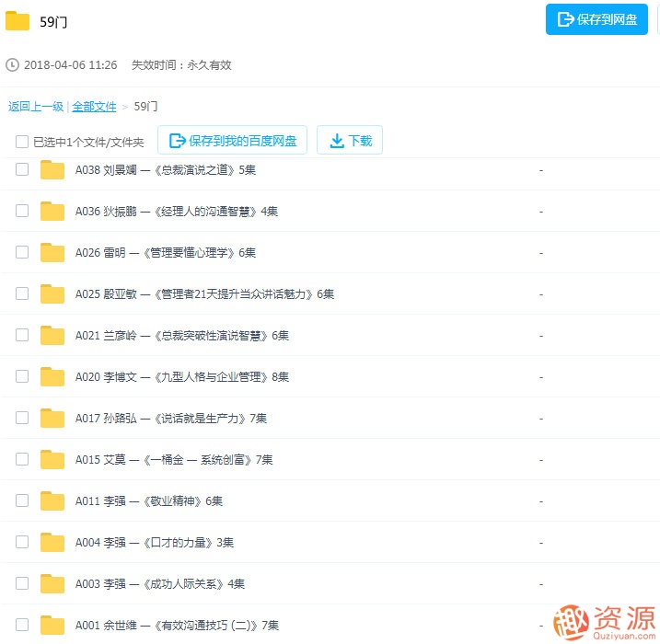Toggle the select-all checkbox beside 已选中1个文件
The image size is (660, 644).
[x=22, y=142]
